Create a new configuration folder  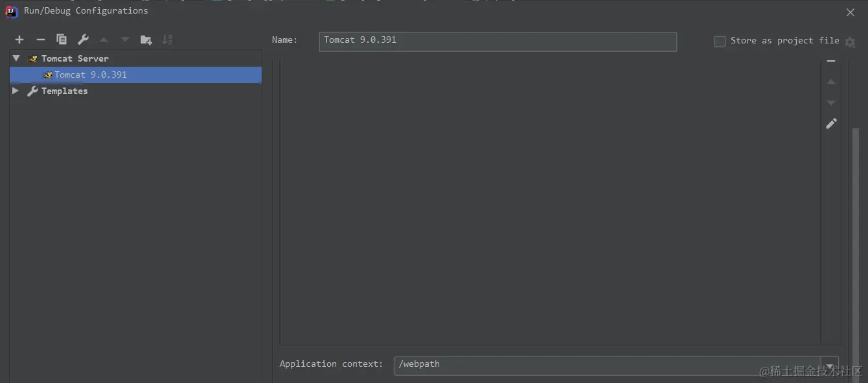[146, 40]
